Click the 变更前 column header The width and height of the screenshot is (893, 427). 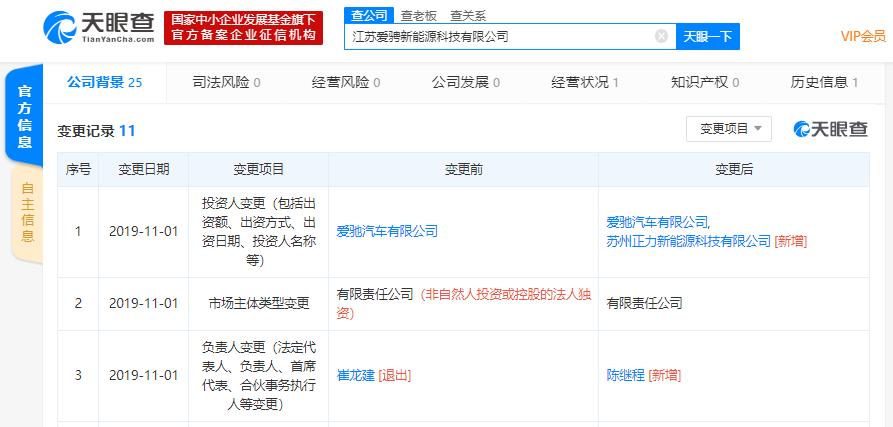(x=464, y=170)
